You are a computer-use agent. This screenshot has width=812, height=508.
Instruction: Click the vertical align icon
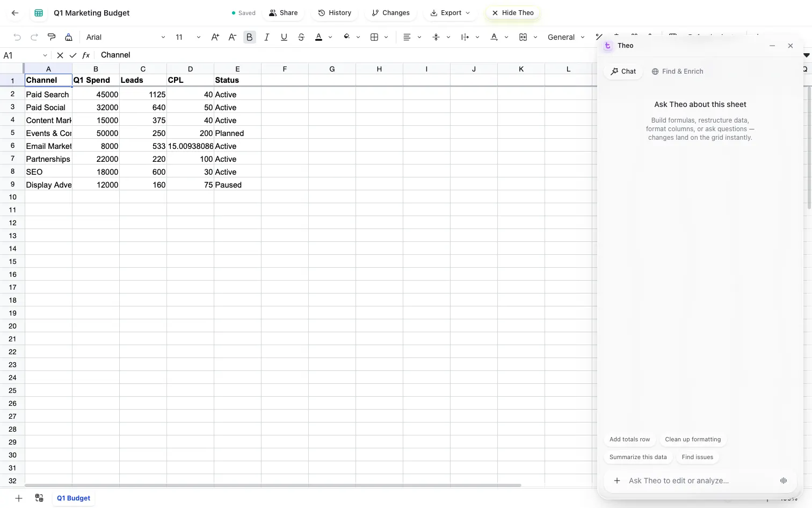point(436,37)
